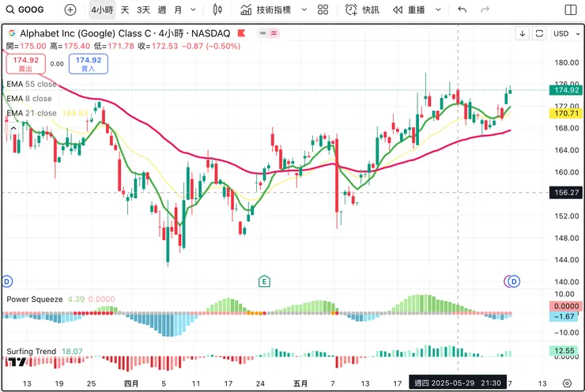This screenshot has width=585, height=392.
Task: Create a 快訊 alert
Action: pos(362,9)
